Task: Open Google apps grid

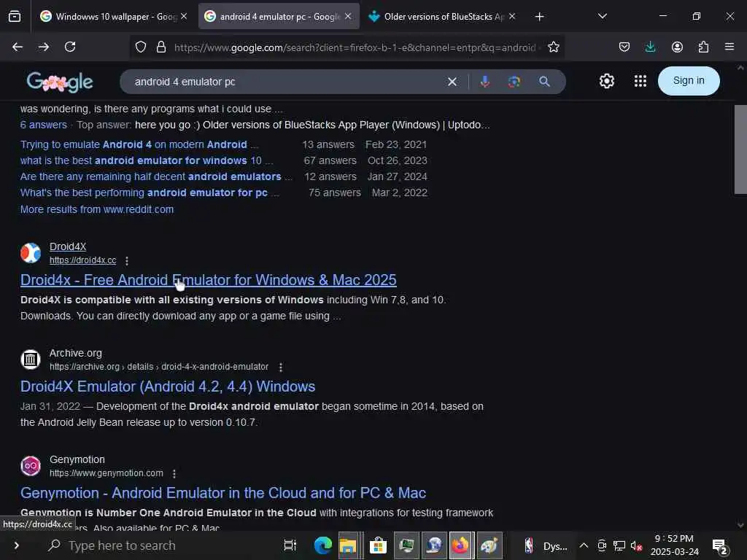Action: (640, 81)
